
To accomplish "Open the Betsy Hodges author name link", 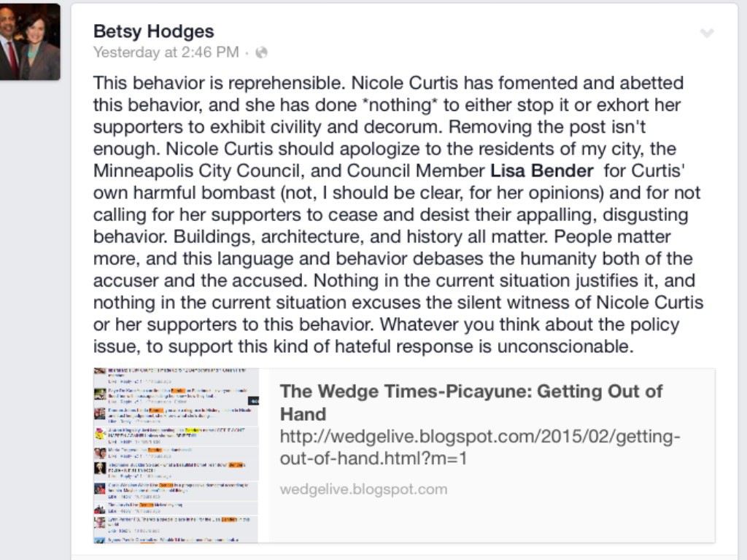I will [153, 31].
